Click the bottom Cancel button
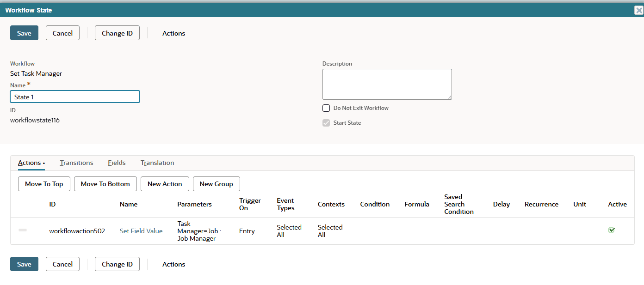 click(62, 264)
